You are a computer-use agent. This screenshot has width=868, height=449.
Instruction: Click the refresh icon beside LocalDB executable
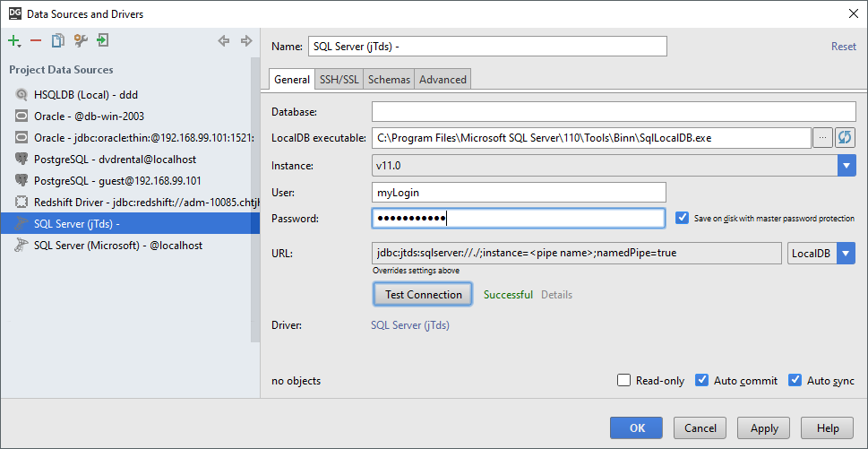click(x=846, y=137)
